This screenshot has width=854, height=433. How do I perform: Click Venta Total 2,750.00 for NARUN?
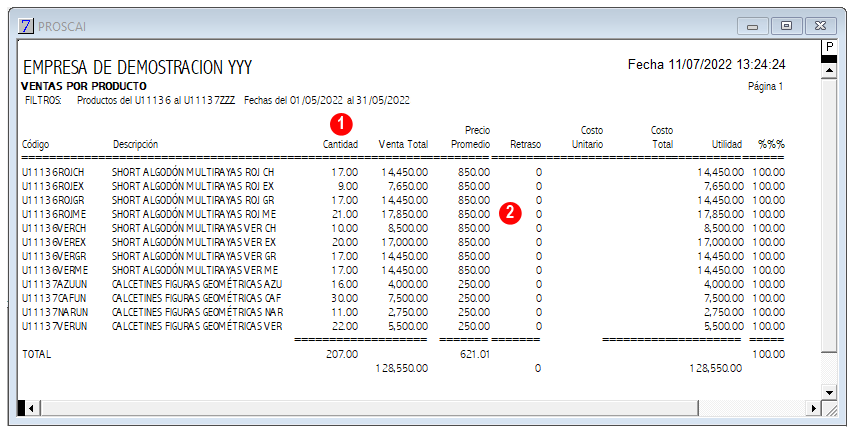pos(408,312)
